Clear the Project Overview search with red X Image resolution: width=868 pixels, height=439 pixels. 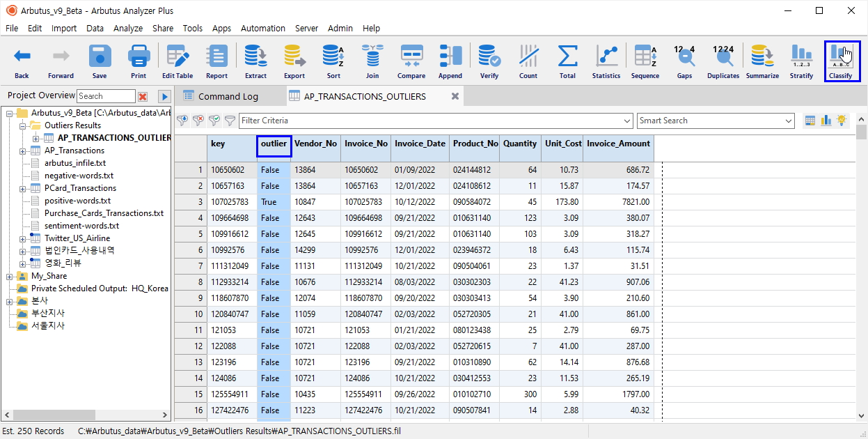143,96
